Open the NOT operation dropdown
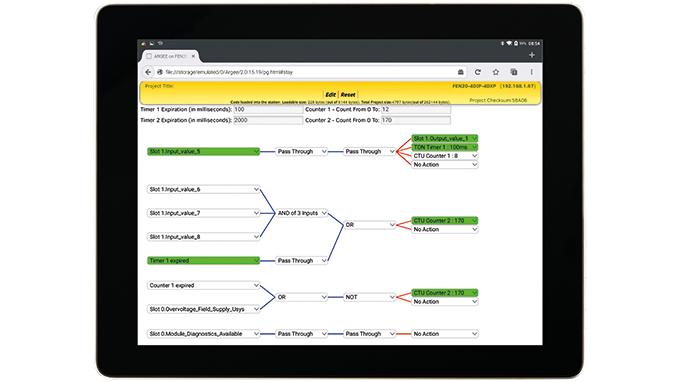The image size is (680, 382). (369, 297)
